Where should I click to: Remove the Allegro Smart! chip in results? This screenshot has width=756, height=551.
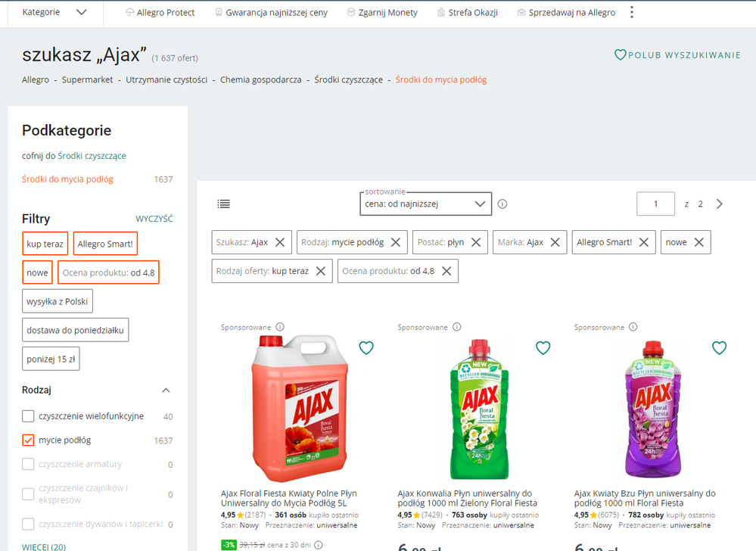pyautogui.click(x=644, y=242)
